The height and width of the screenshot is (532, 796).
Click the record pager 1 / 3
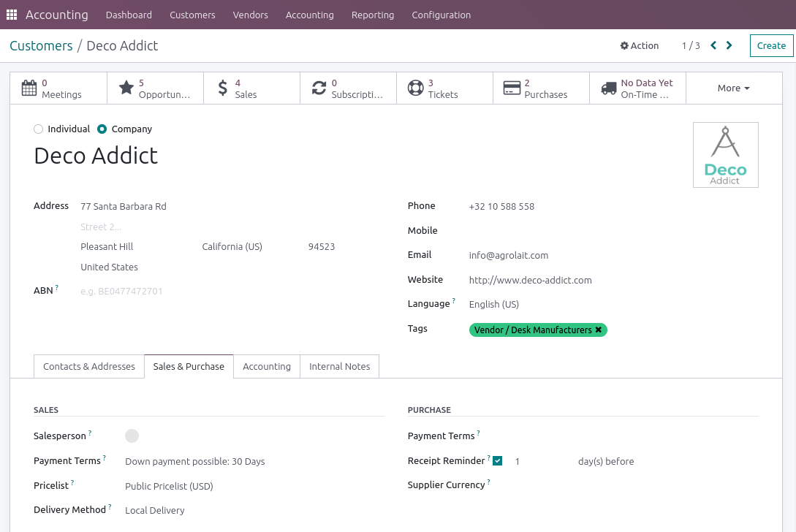[x=691, y=46]
